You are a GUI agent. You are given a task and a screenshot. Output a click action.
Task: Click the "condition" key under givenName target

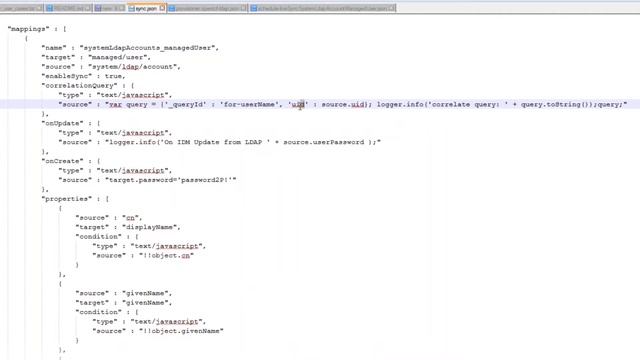point(98,312)
